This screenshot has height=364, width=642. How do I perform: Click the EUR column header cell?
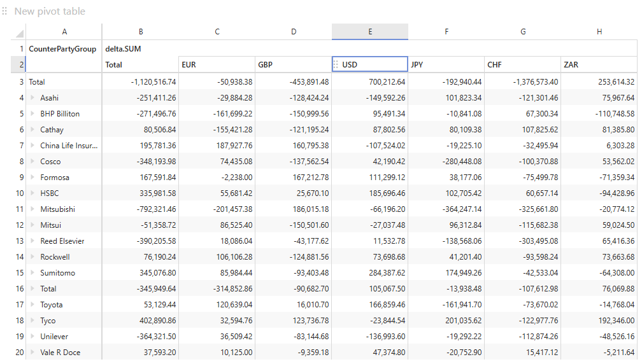217,65
